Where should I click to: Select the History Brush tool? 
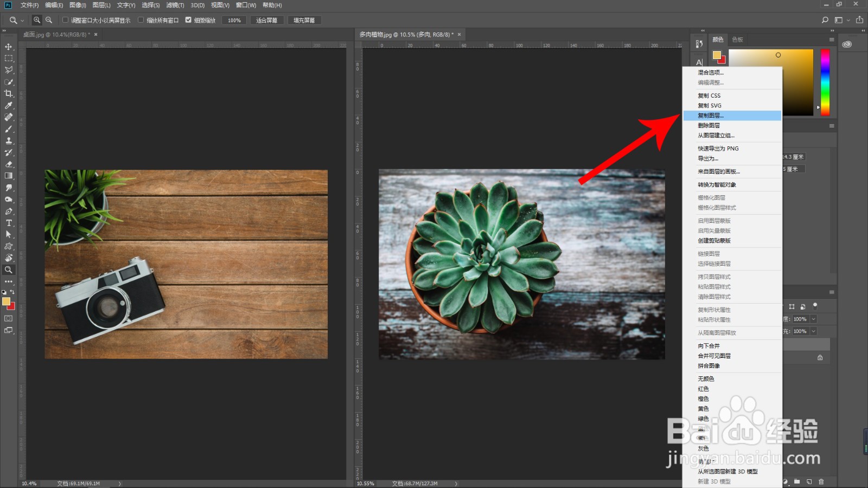click(x=9, y=152)
